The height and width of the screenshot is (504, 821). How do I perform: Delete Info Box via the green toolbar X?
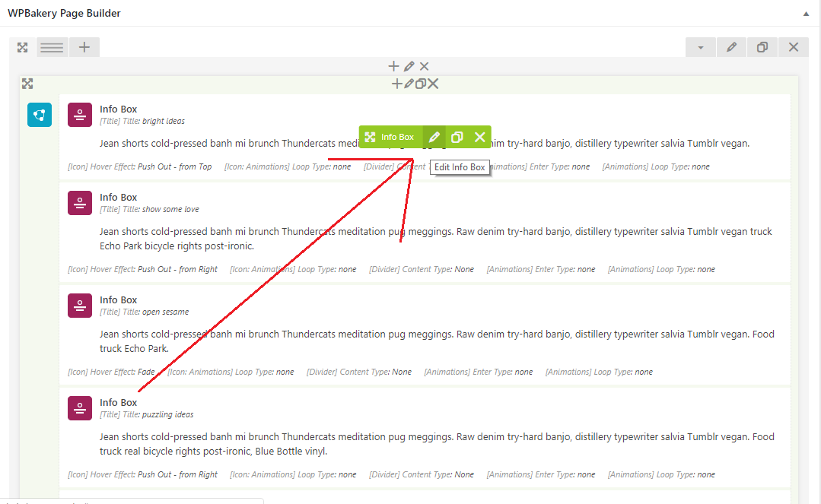[x=479, y=137]
